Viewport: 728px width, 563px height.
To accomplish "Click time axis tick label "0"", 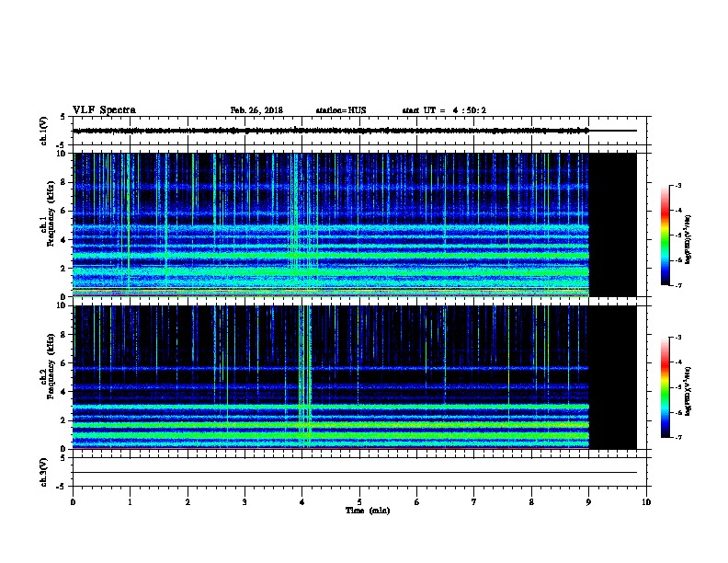I will 73,502.
